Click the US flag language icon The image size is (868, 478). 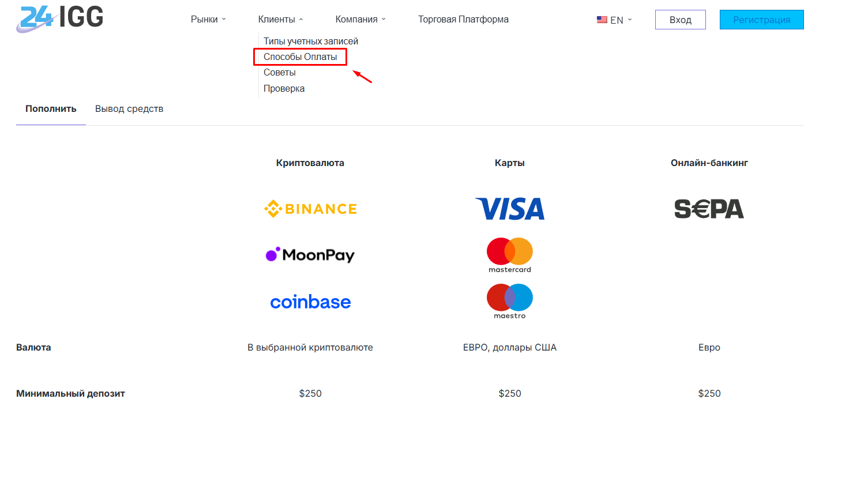click(602, 20)
